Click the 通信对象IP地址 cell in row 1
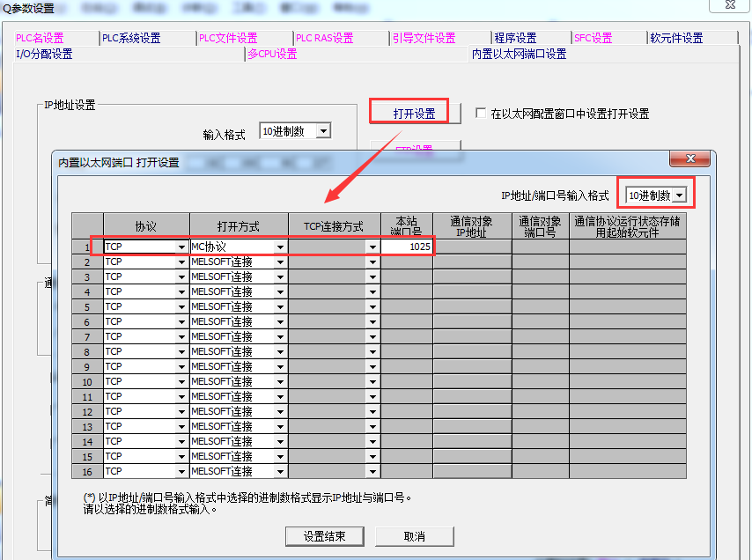Viewport: 752px width, 560px height. 472,247
